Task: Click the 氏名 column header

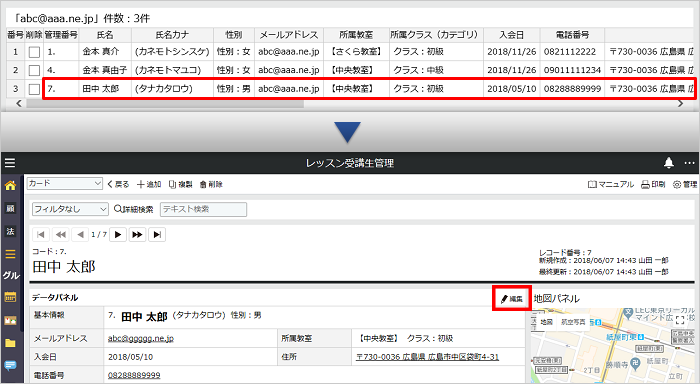Action: pyautogui.click(x=105, y=35)
